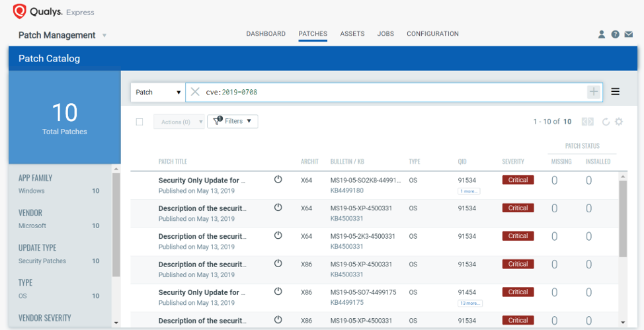Click reboot icon for X64 MS19-05-XP-4500331 row

pyautogui.click(x=278, y=207)
